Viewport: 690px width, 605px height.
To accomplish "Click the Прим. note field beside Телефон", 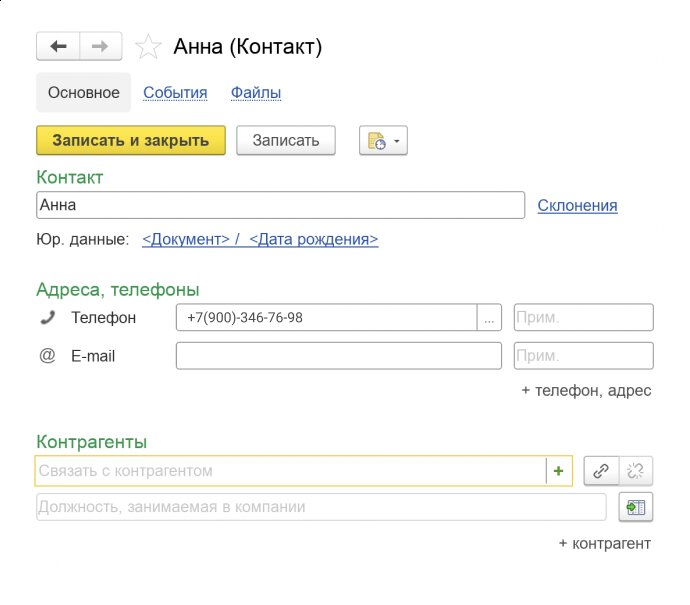I will 584,317.
